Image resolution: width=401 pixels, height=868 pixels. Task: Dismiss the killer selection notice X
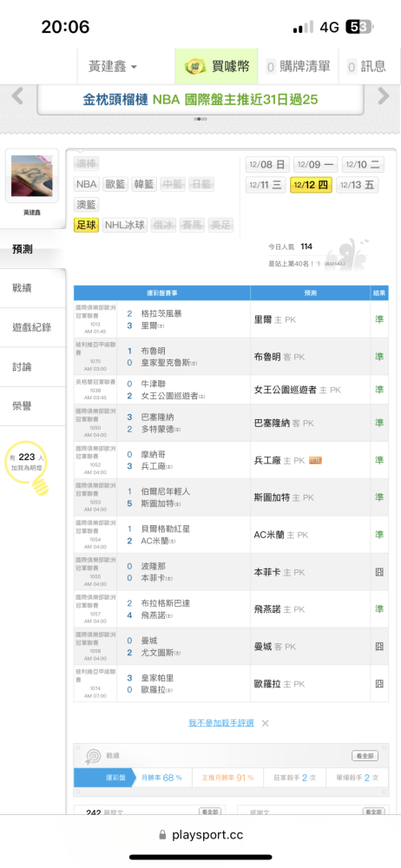point(266,723)
